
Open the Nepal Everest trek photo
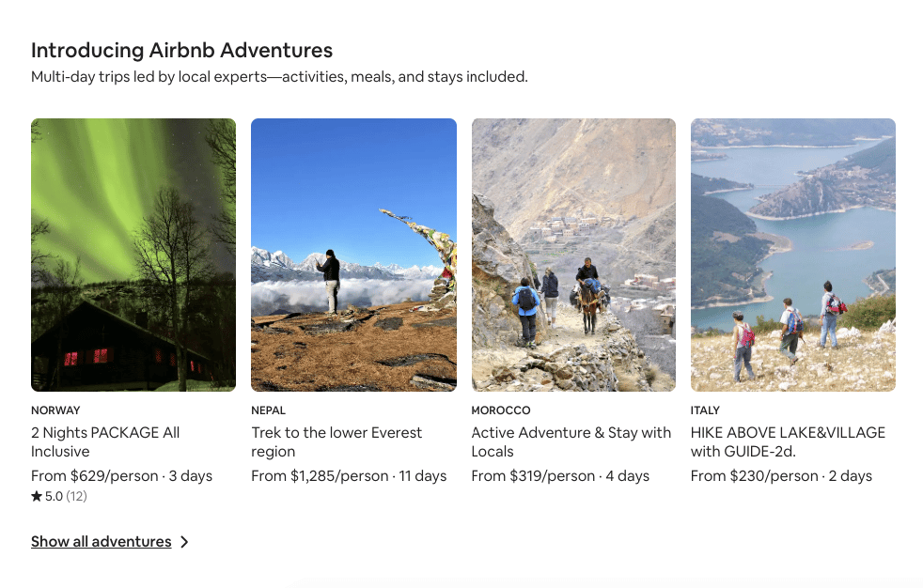tap(353, 255)
